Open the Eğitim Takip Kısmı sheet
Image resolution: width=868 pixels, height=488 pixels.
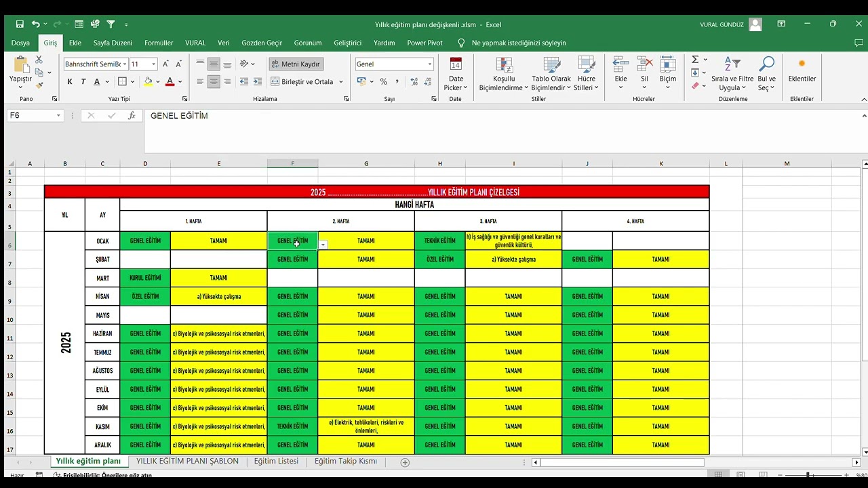346,462
